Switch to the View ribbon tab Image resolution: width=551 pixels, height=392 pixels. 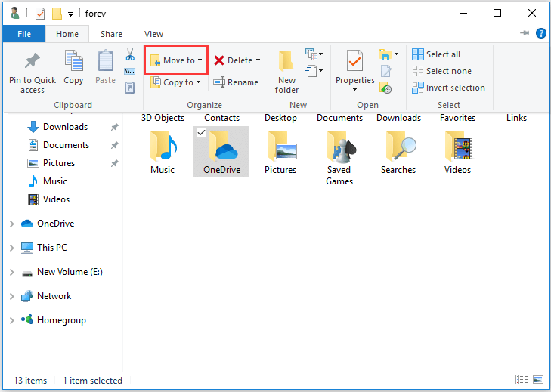153,34
